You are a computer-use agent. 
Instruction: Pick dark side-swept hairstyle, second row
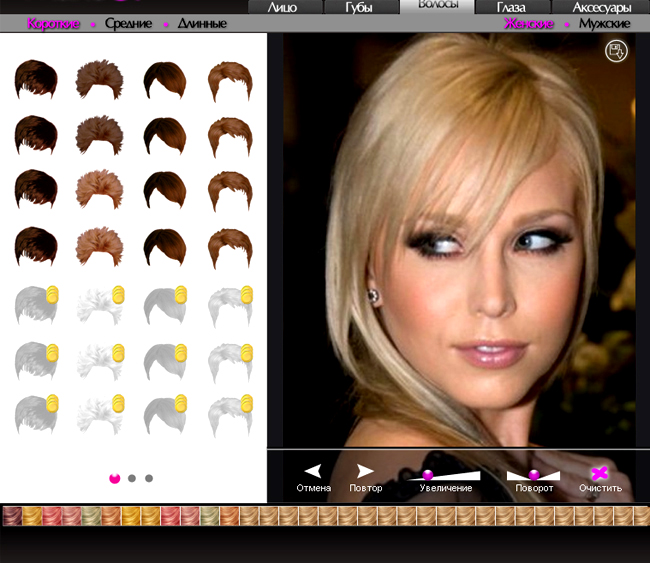pyautogui.click(x=36, y=135)
